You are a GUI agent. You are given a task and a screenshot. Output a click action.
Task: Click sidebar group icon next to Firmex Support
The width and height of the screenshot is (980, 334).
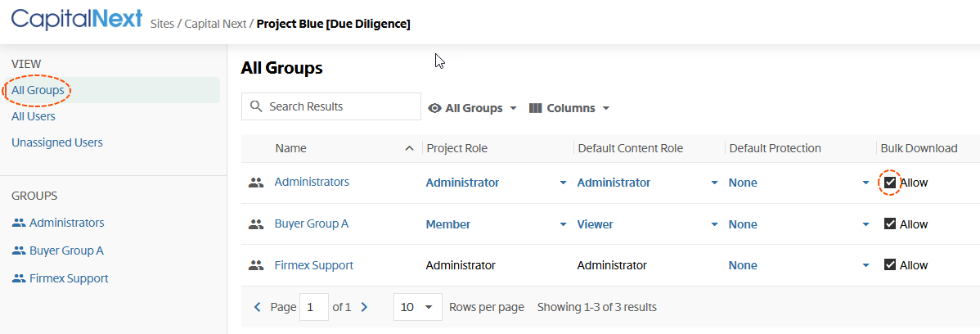18,279
